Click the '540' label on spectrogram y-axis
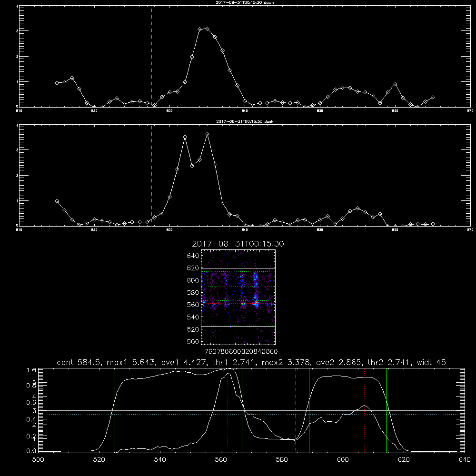This screenshot has height=476, width=476. coord(193,317)
